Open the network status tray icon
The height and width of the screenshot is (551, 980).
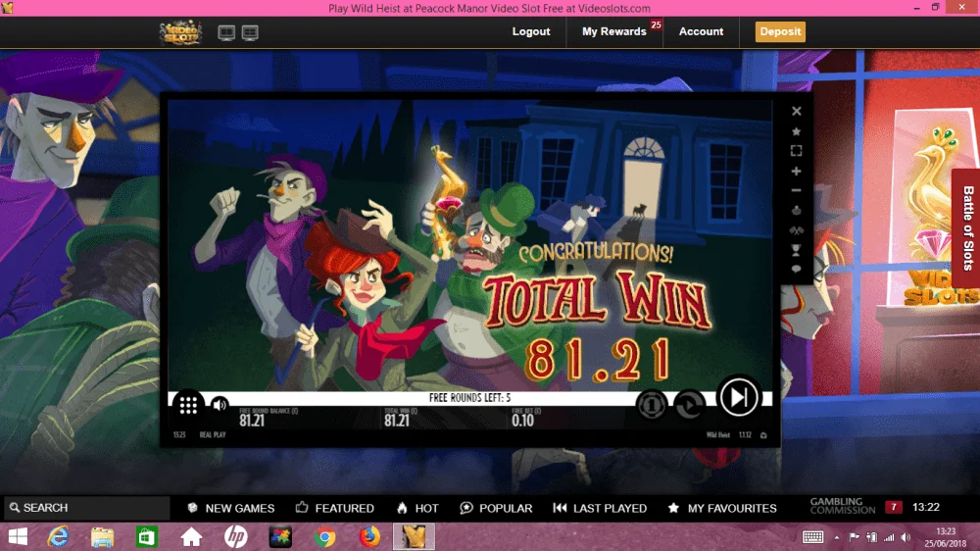pyautogui.click(x=888, y=537)
